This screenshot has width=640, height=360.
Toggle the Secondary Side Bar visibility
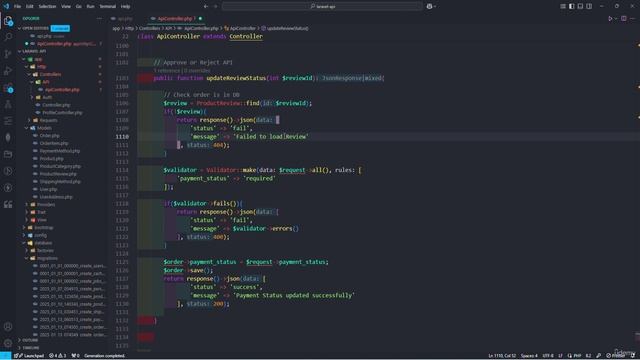pos(589,7)
